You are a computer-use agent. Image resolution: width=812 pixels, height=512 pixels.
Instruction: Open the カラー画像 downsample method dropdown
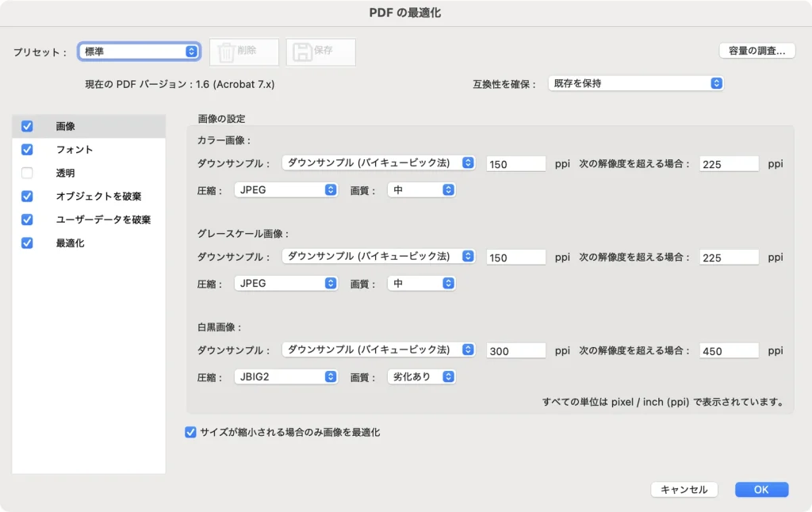[x=378, y=163]
